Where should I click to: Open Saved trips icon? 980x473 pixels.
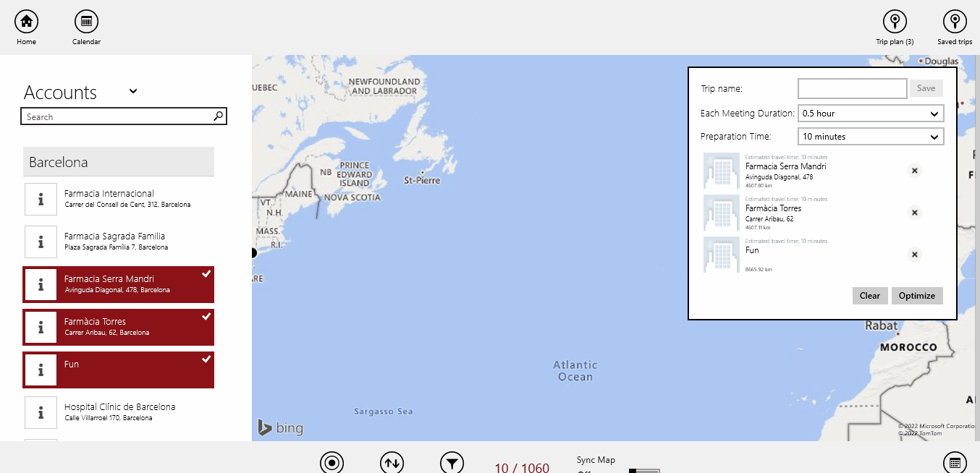pyautogui.click(x=955, y=22)
